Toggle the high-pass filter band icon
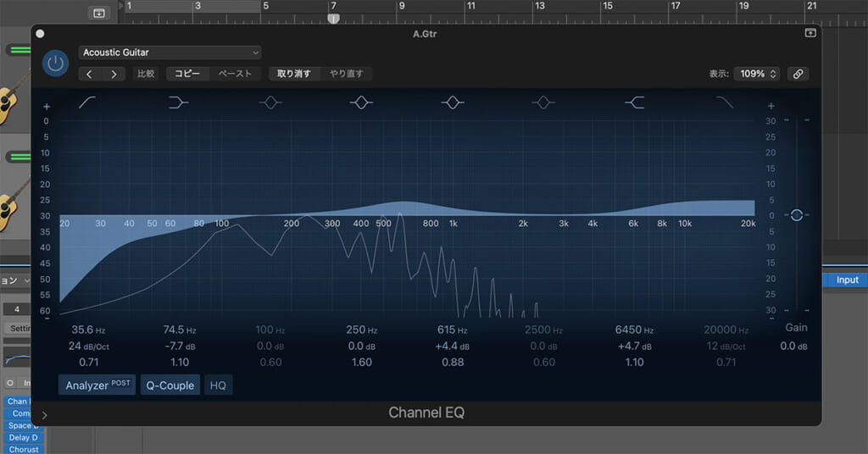 [87, 103]
